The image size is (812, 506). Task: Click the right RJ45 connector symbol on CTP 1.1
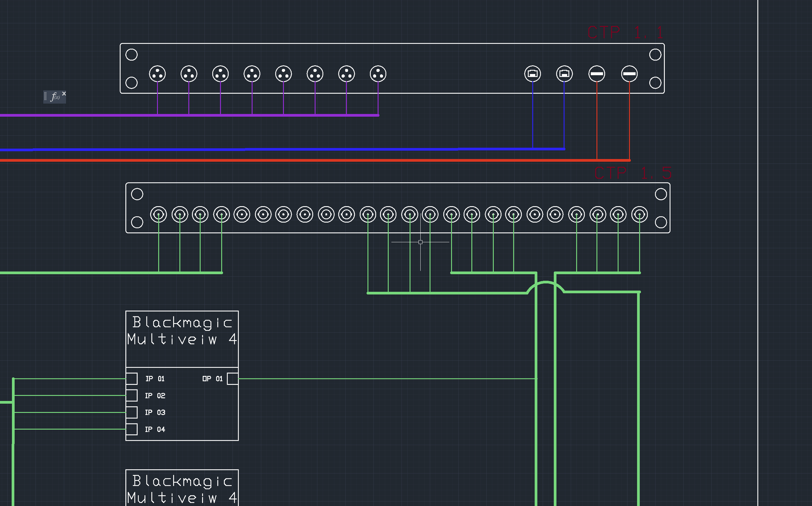click(565, 74)
